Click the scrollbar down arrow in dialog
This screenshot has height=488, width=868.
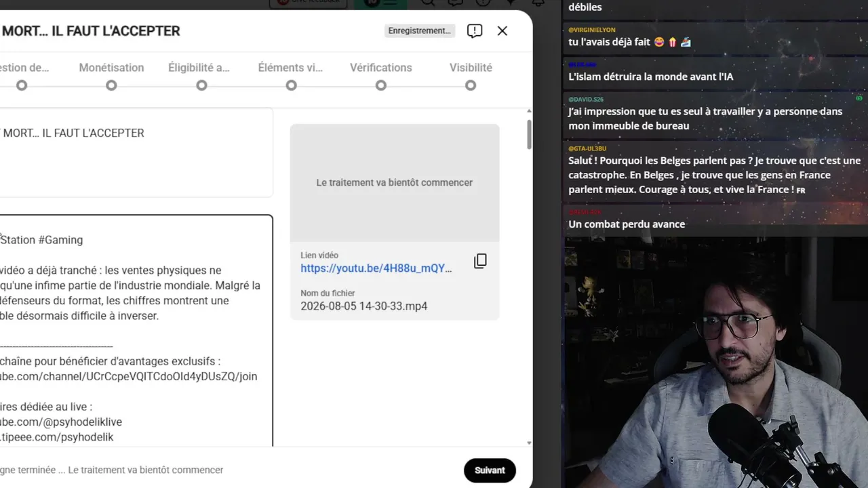point(529,443)
